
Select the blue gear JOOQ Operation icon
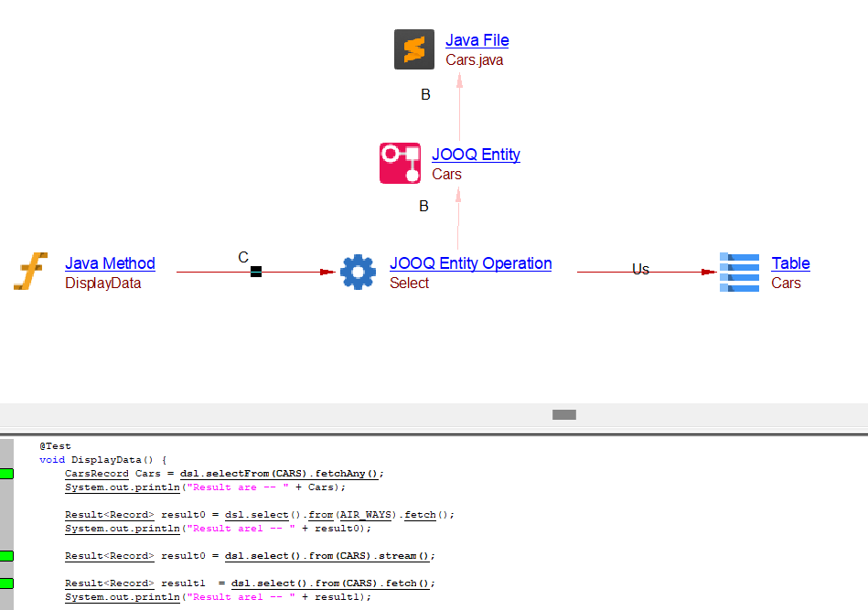click(x=358, y=273)
